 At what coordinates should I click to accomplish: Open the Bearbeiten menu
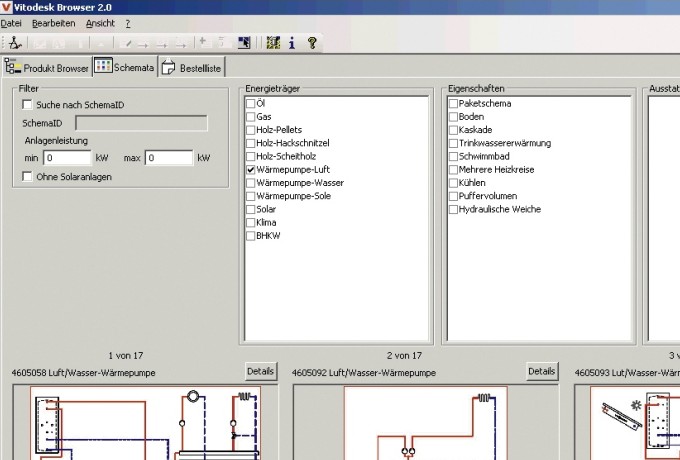pyautogui.click(x=53, y=23)
